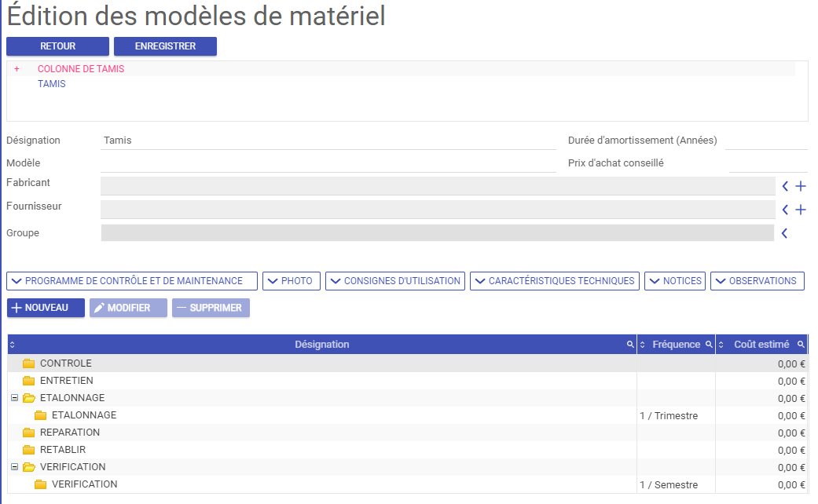This screenshot has width=818, height=504.
Task: Select the CONTROLE row
Action: coord(408,363)
